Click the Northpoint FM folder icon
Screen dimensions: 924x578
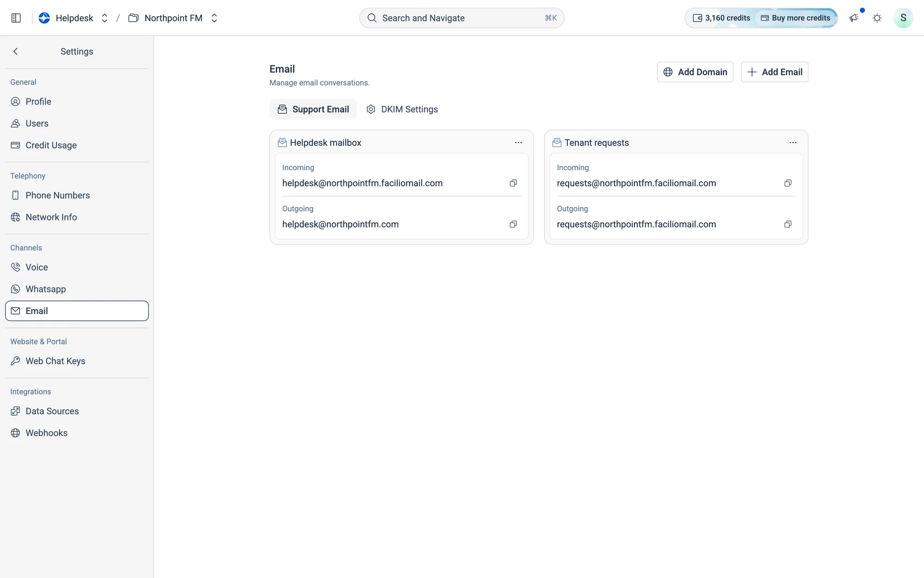pos(134,18)
